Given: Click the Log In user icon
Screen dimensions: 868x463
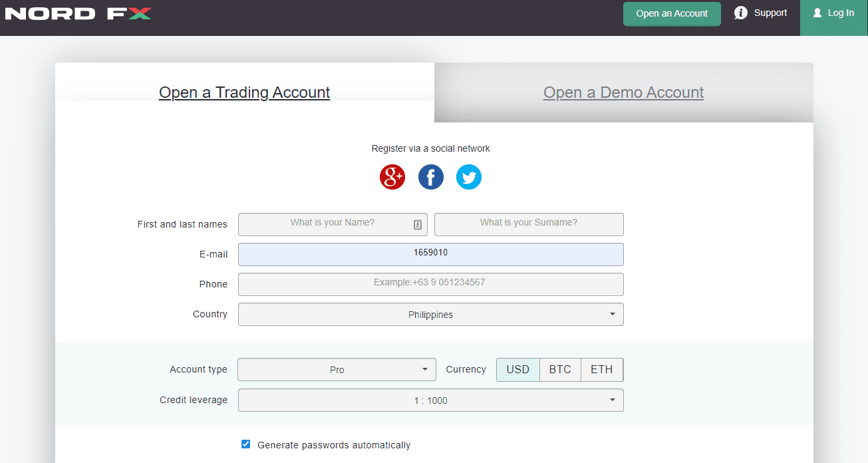Looking at the screenshot, I should [817, 13].
